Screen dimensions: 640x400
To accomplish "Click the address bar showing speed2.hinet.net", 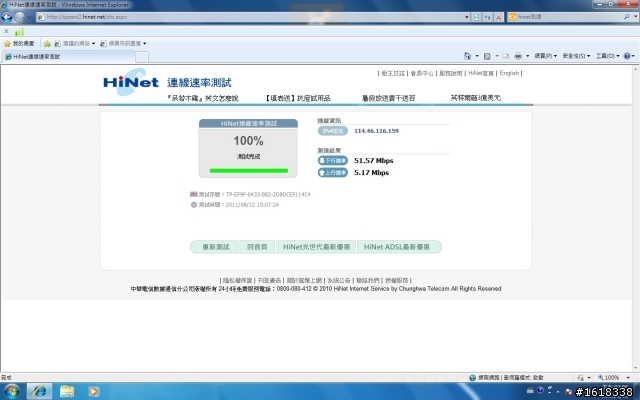I will click(x=250, y=17).
